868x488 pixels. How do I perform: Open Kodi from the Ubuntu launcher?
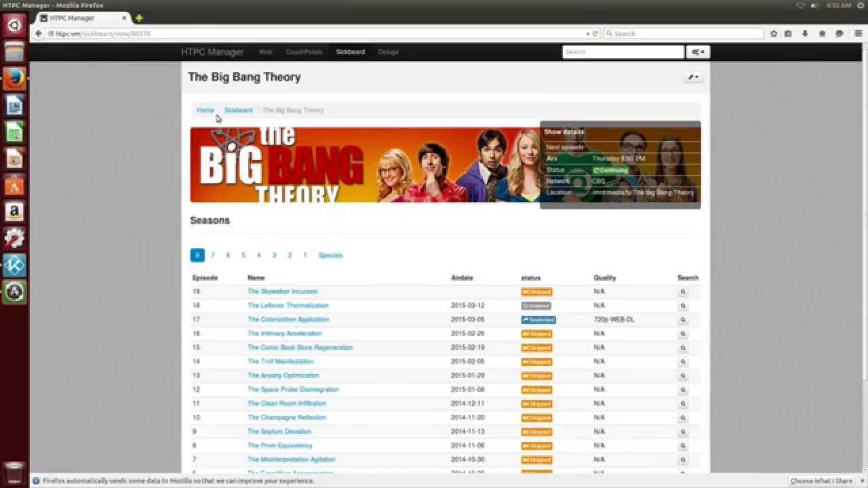coord(14,265)
